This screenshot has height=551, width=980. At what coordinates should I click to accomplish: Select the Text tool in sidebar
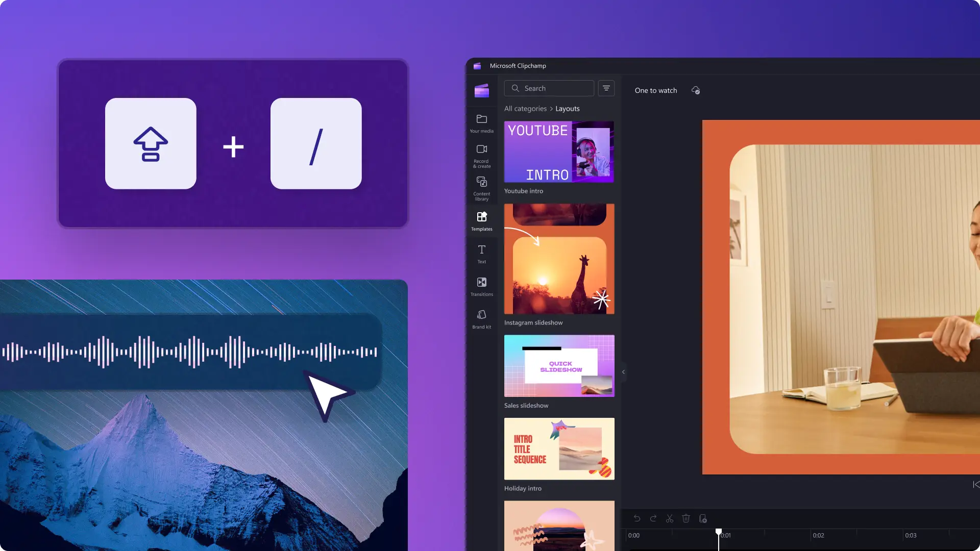[481, 254]
